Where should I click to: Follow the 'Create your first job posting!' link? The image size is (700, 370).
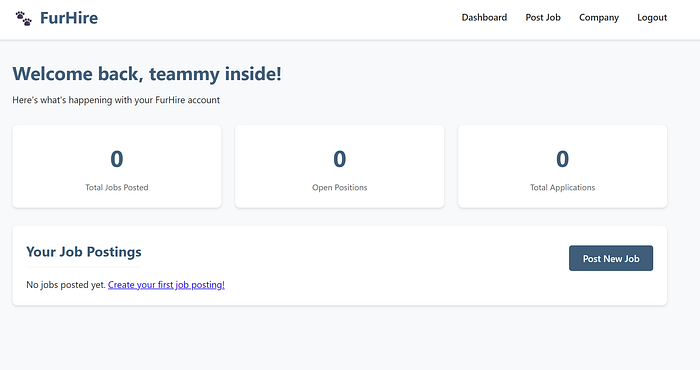click(x=166, y=285)
